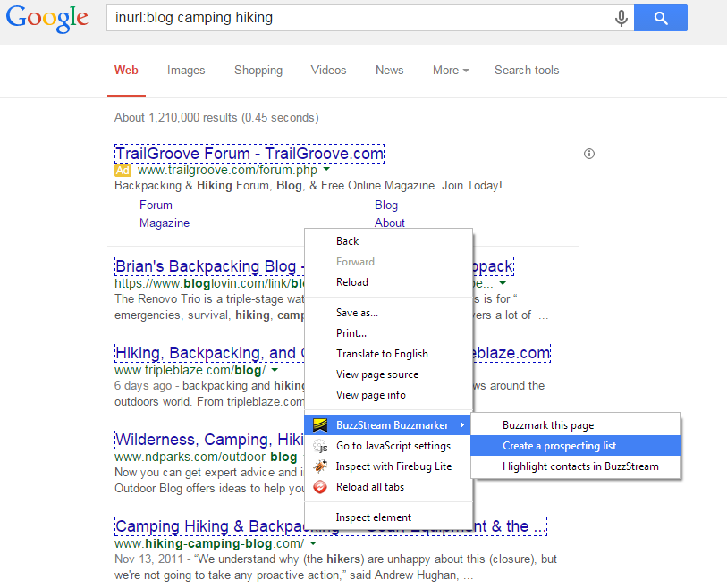Activate voice search microphone icon
727x588 pixels.
click(621, 18)
